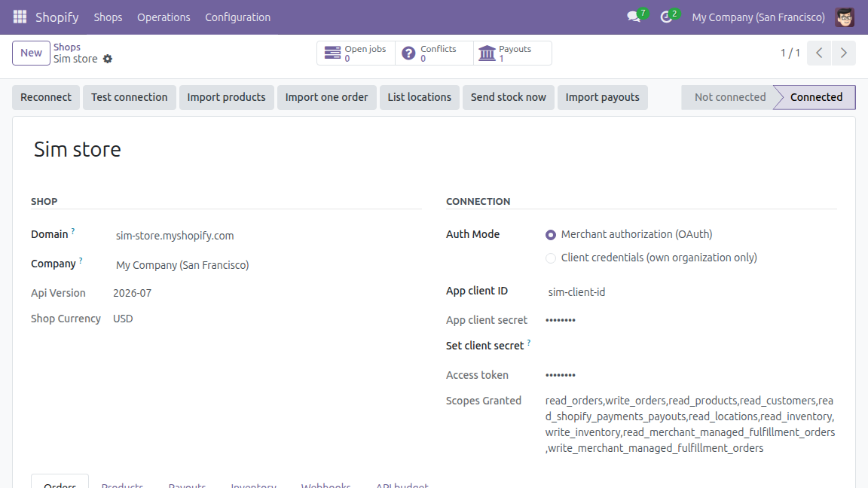Open company switcher My Company (San Francisco)

coord(759,17)
